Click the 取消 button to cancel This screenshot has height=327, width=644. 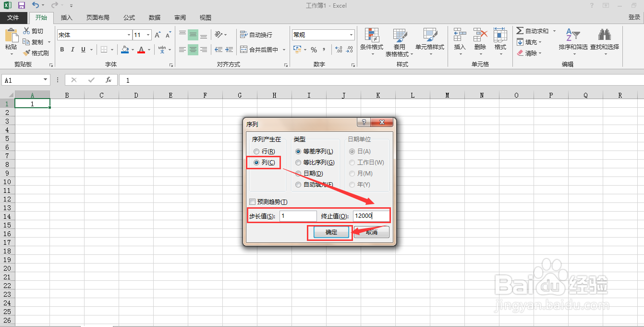pyautogui.click(x=371, y=232)
